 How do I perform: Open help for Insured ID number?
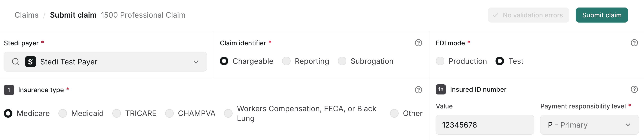[634, 89]
